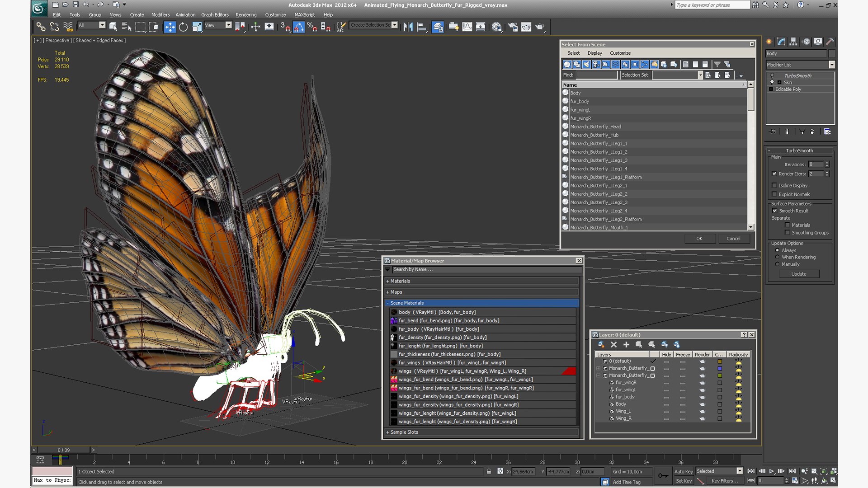
Task: Toggle Angle Snap in toolbar
Action: (x=299, y=27)
